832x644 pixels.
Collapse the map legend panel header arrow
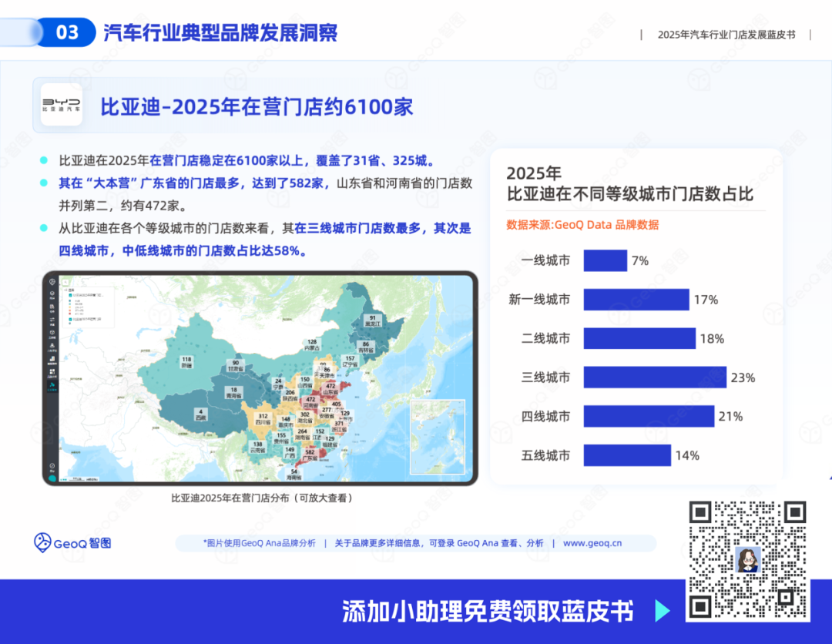coord(65,290)
